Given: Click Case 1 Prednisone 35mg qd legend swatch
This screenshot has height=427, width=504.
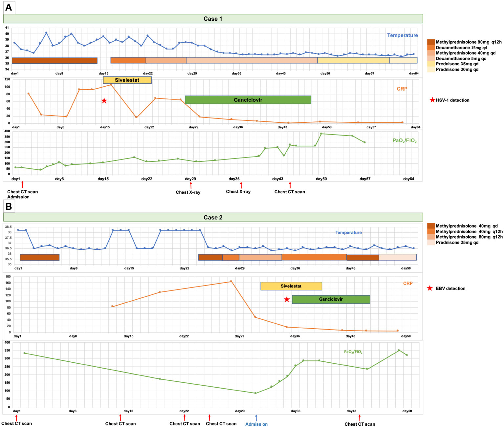Looking at the screenshot, I should [x=431, y=64].
